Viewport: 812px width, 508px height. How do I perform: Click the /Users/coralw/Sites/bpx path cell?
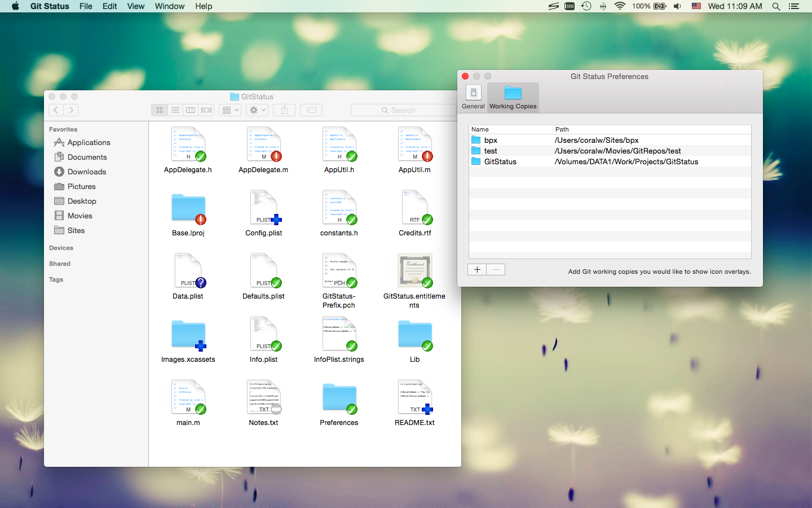(x=597, y=140)
